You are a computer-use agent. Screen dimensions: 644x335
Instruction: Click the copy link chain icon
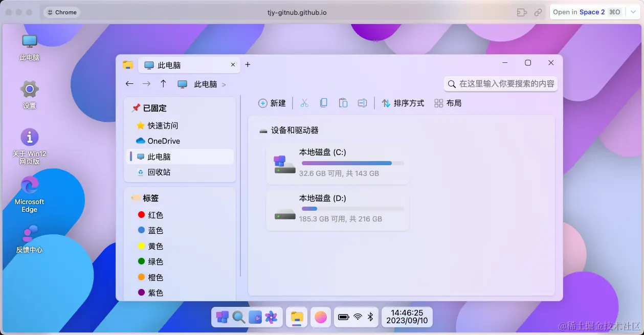(x=538, y=12)
